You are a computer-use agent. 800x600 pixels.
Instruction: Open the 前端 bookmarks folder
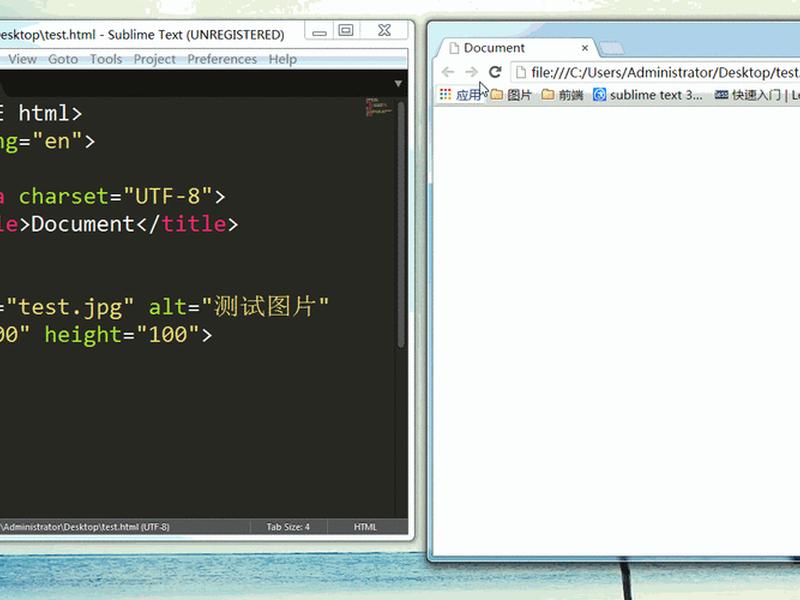[x=562, y=95]
